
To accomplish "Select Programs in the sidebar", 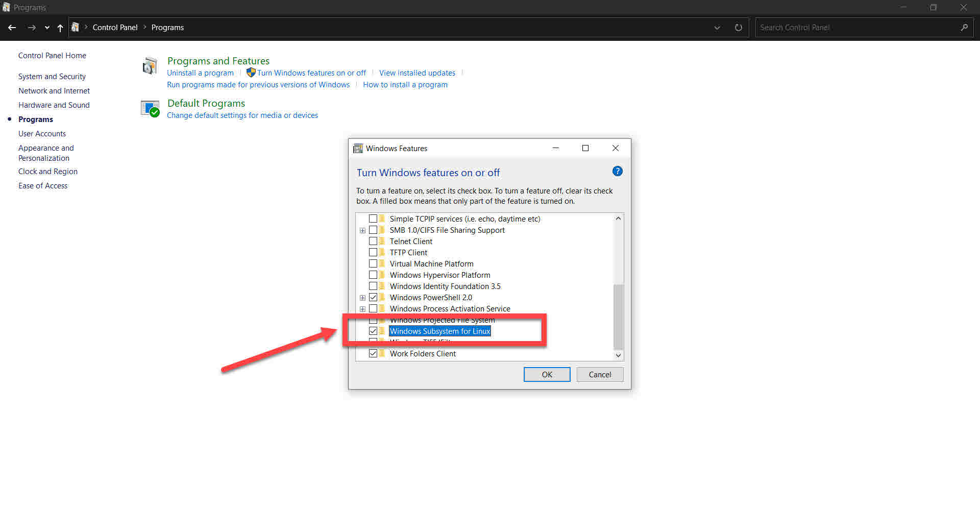I will point(36,119).
